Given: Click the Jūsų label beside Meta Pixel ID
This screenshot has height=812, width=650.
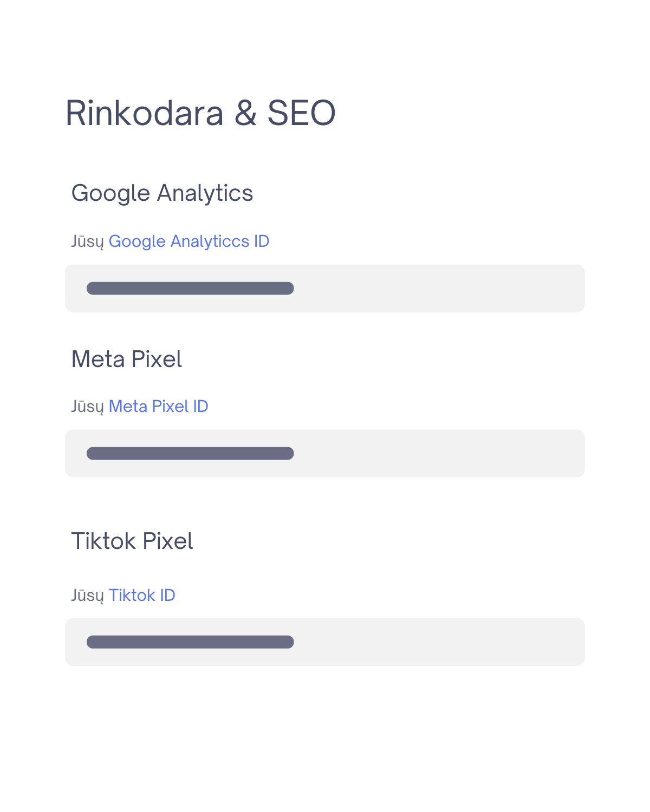Looking at the screenshot, I should click(87, 407).
